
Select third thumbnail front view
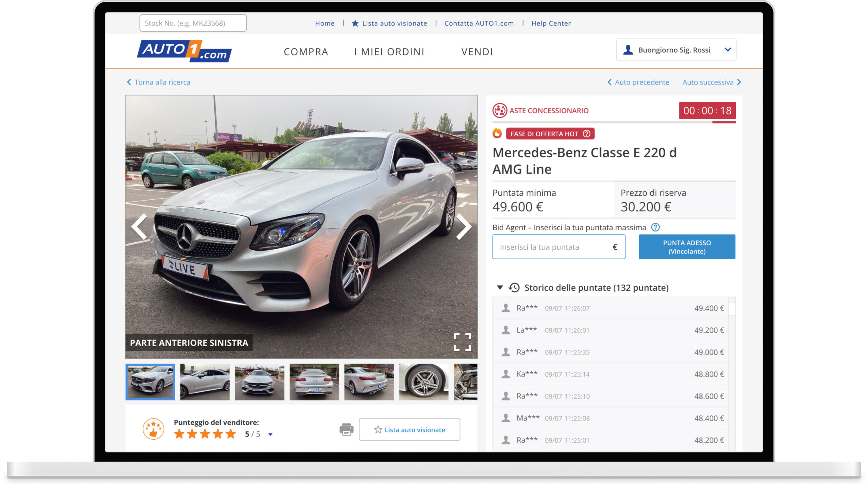(259, 382)
